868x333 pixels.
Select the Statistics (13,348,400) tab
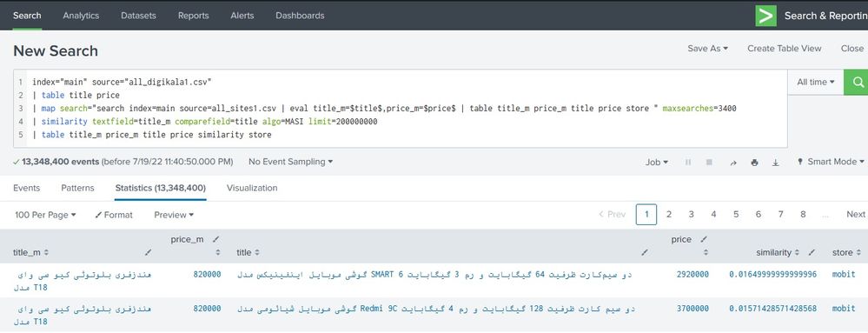click(161, 189)
